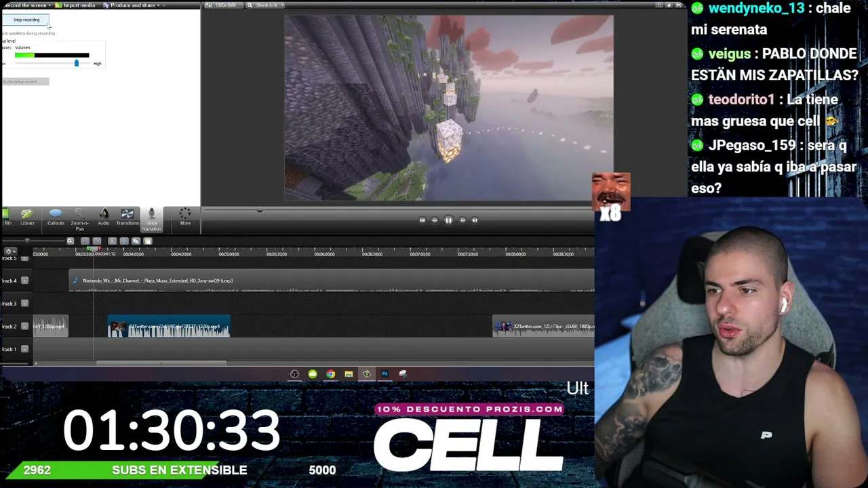Toggle the lock on Track 3
The width and height of the screenshot is (868, 488).
pyautogui.click(x=25, y=303)
